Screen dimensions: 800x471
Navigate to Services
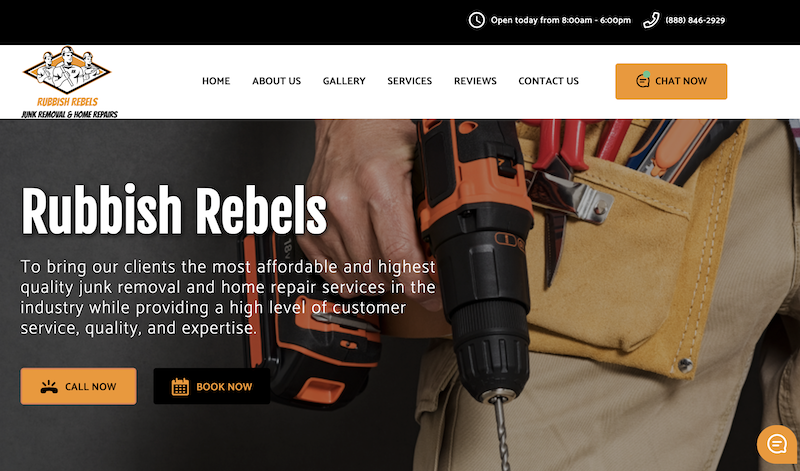[x=410, y=81]
